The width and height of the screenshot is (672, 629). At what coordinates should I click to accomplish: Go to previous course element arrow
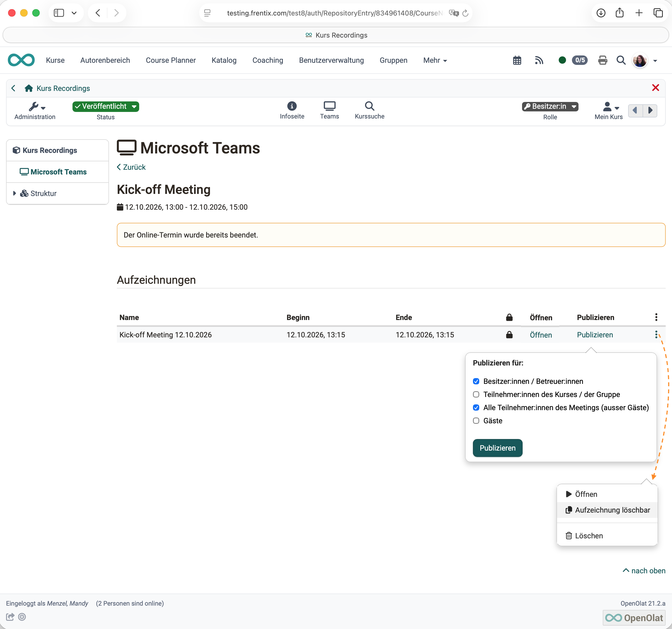(x=635, y=110)
